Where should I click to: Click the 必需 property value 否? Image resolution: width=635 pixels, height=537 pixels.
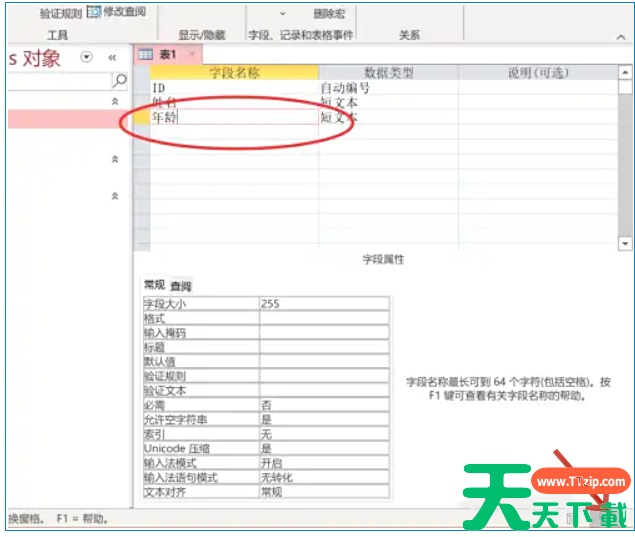[324, 405]
